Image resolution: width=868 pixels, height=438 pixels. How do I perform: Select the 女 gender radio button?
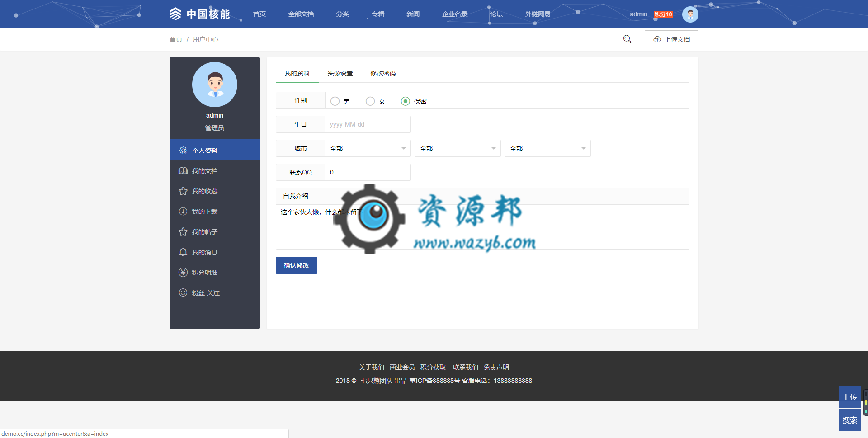[x=370, y=101]
